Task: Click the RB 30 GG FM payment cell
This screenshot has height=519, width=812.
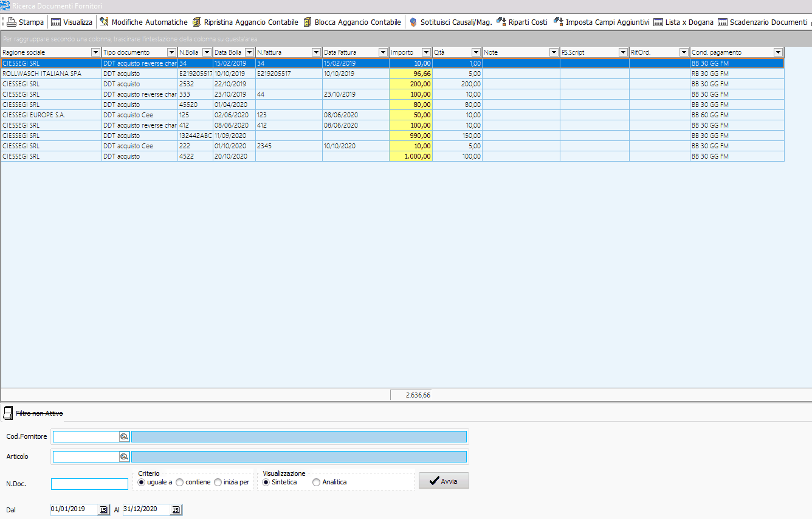Action: (737, 74)
